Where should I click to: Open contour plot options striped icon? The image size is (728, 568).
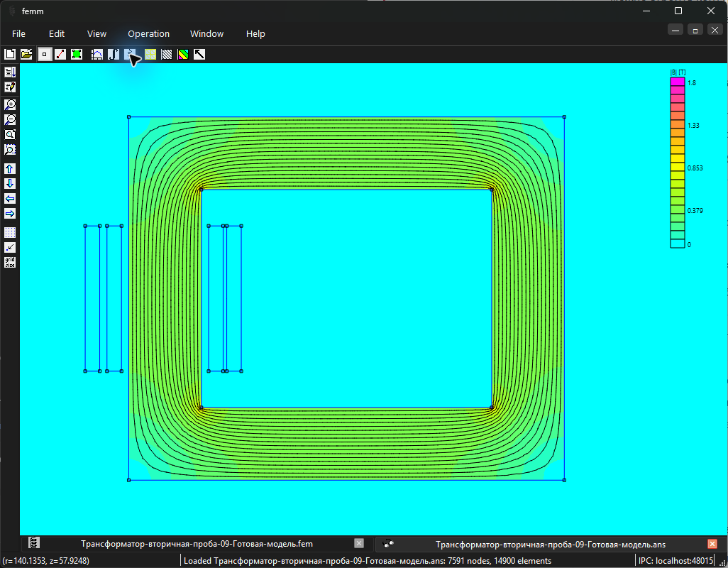tap(167, 55)
